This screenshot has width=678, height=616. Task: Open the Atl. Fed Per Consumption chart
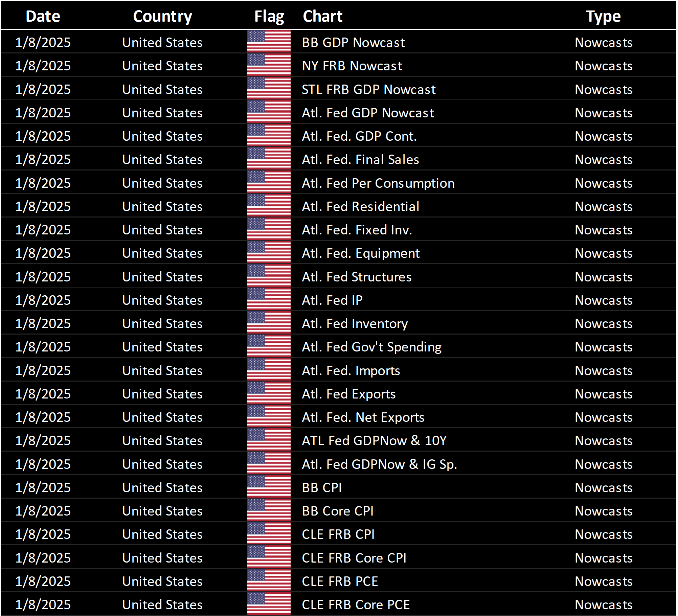click(x=378, y=183)
